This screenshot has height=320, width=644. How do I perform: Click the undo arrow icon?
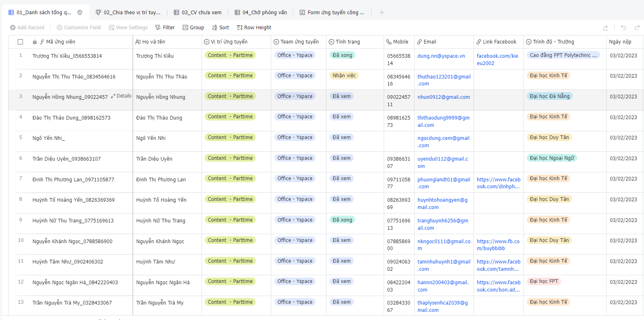(623, 28)
